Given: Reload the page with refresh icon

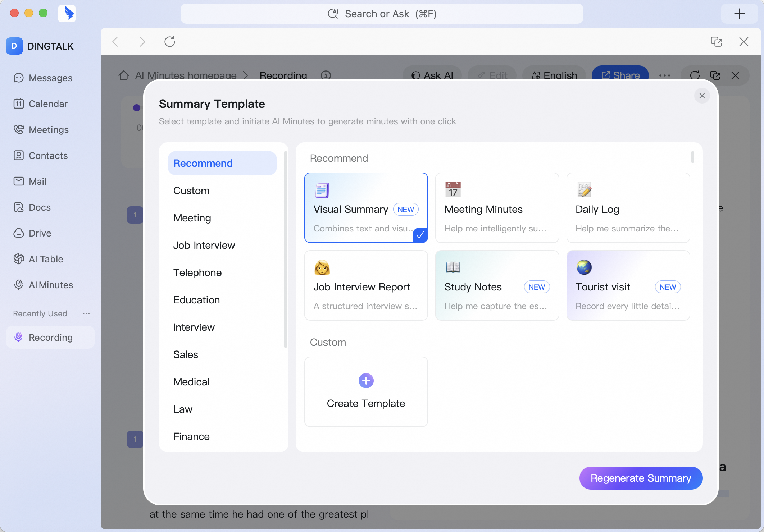Looking at the screenshot, I should pos(170,42).
